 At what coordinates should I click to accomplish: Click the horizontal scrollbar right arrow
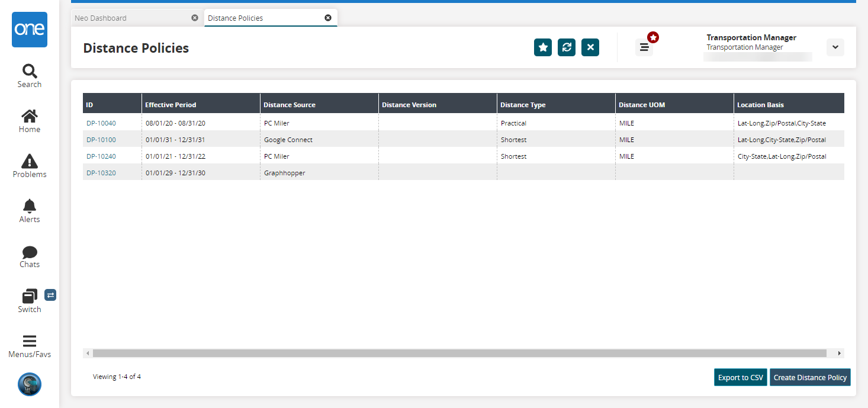(839, 353)
